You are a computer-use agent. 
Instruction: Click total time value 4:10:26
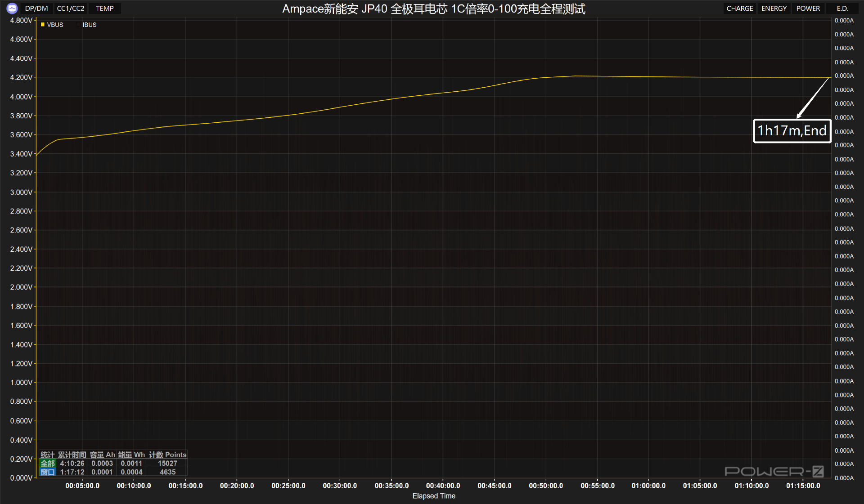[x=72, y=463]
